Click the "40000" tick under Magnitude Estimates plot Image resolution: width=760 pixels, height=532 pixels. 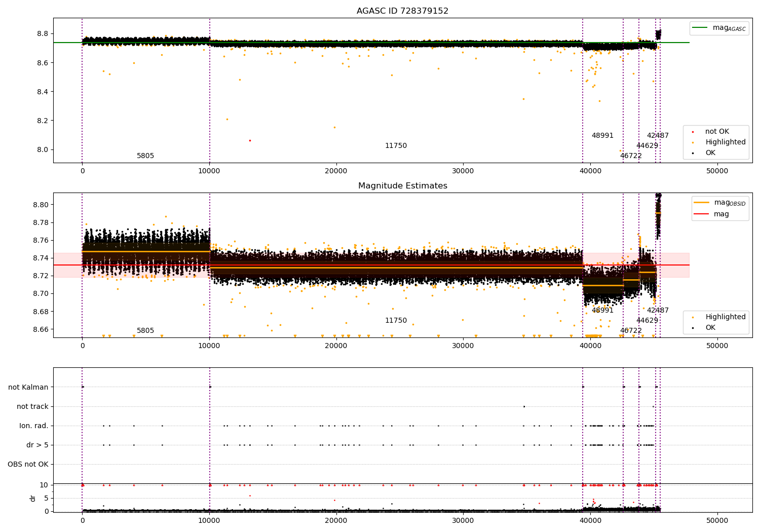[590, 346]
